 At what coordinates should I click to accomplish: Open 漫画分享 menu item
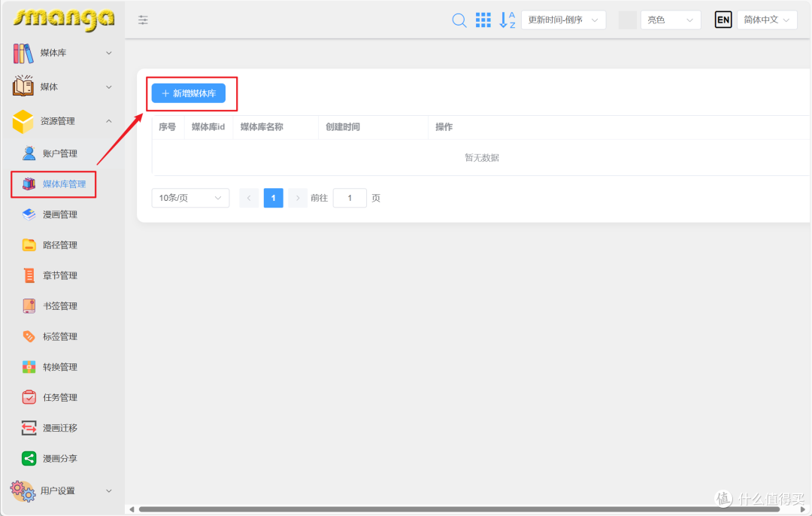62,459
